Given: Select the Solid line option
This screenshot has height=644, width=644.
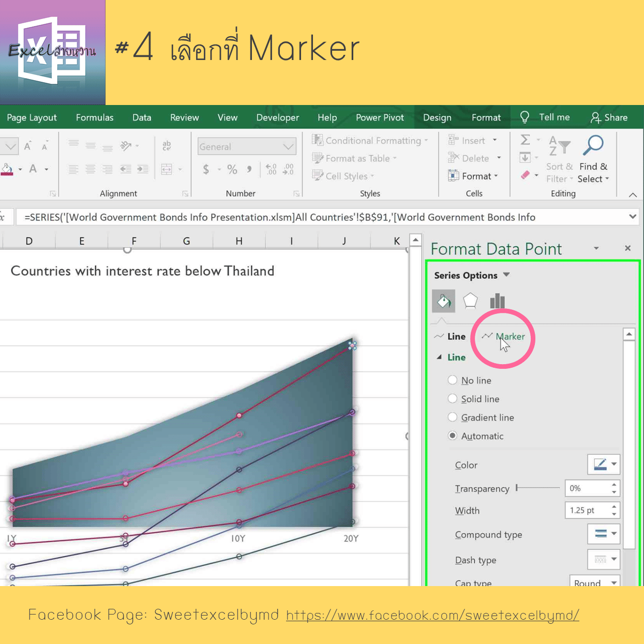Looking at the screenshot, I should point(453,399).
